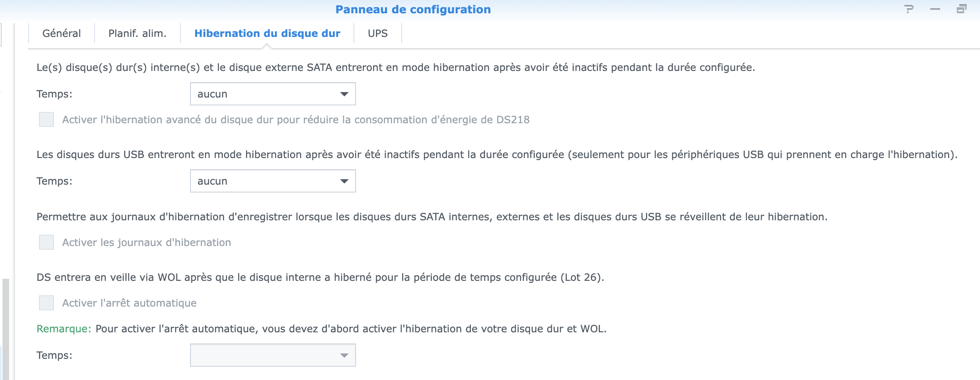Open USB disk Temps dropdown
The image size is (980, 380).
[273, 181]
